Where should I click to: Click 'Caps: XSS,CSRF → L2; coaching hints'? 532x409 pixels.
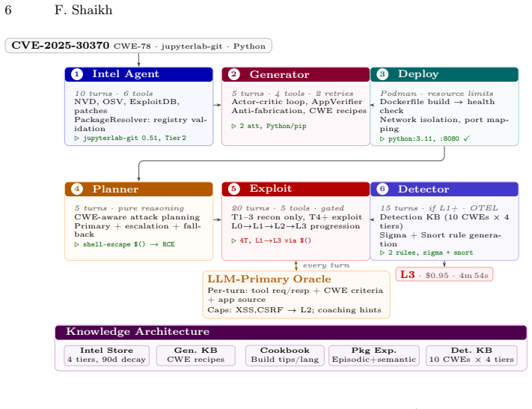[x=295, y=310]
